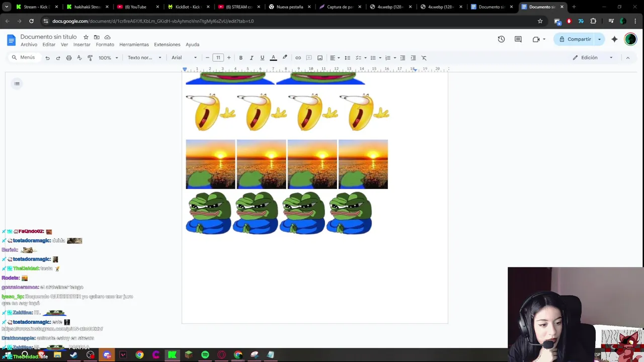
Task: Click the redo arrow in the toolbar
Action: pos(58,58)
